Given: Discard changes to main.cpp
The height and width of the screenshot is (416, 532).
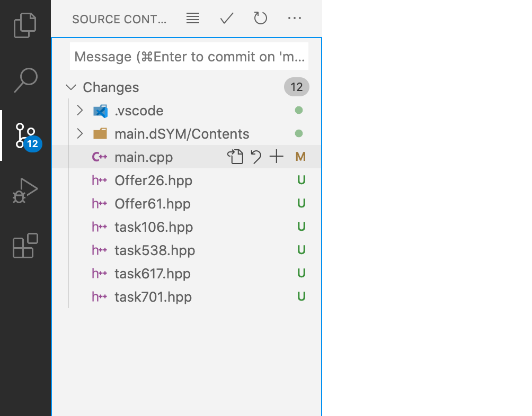Looking at the screenshot, I should click(256, 157).
